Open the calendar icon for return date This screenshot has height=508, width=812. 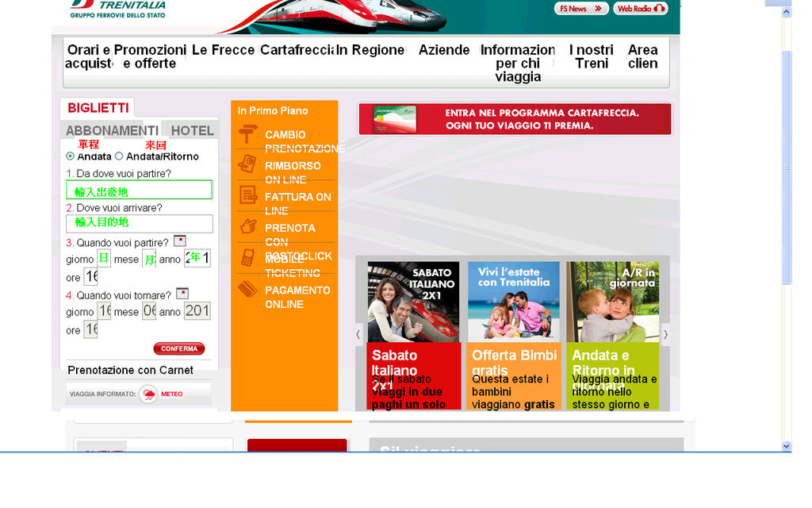coord(182,294)
